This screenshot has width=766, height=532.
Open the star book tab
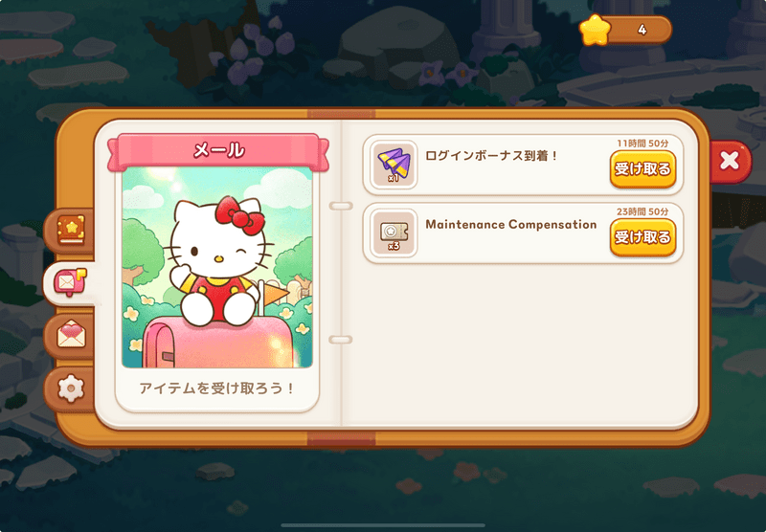click(x=71, y=230)
